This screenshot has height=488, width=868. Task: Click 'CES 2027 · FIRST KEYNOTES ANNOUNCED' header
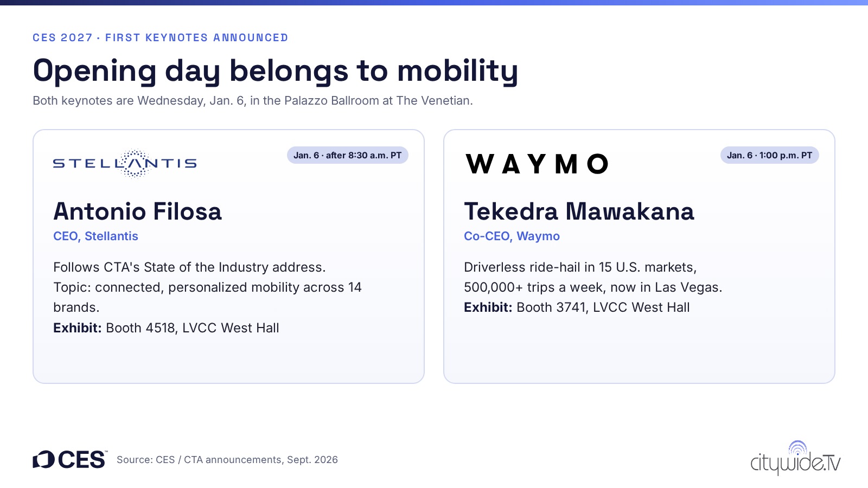[161, 38]
